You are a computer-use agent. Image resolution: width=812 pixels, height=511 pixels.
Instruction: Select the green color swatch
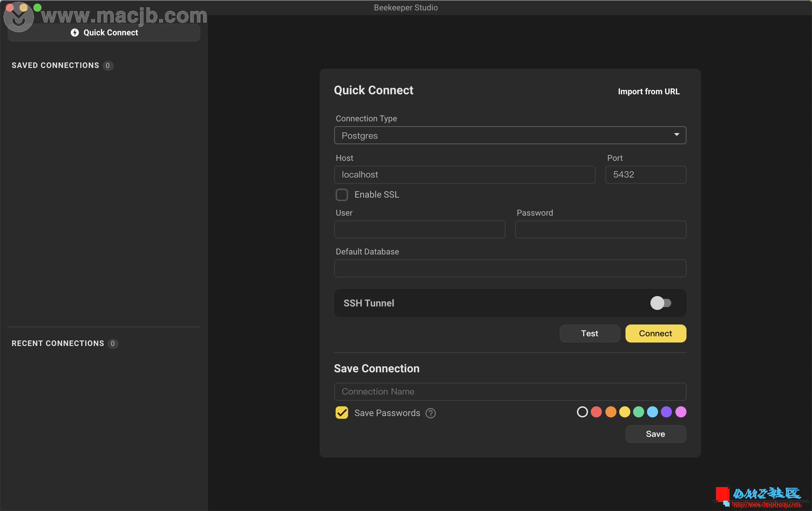639,412
